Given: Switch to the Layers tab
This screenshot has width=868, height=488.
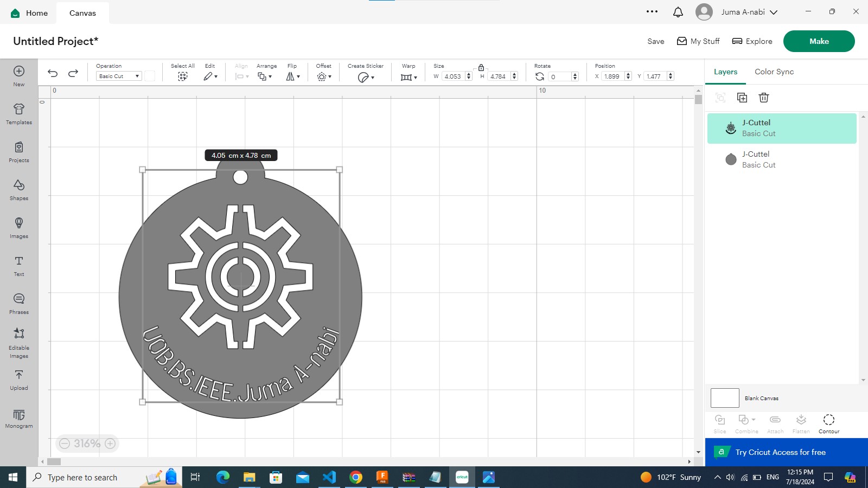Looking at the screenshot, I should click(725, 72).
